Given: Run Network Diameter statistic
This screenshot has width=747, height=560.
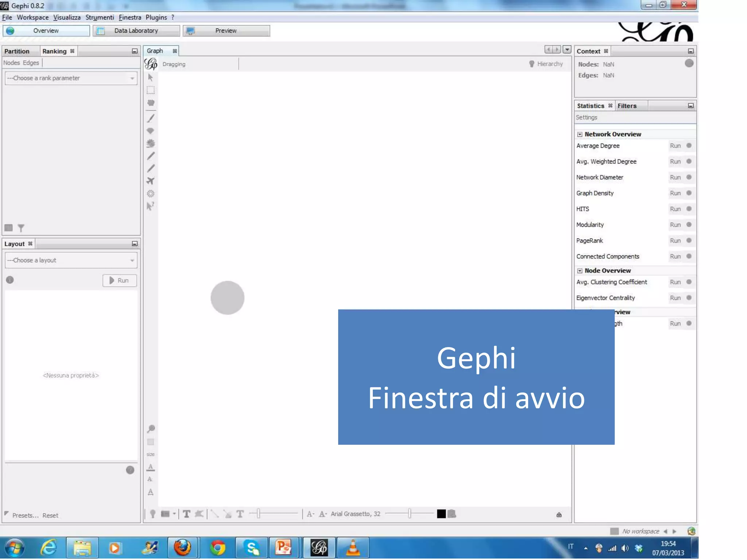Looking at the screenshot, I should coord(675,178).
